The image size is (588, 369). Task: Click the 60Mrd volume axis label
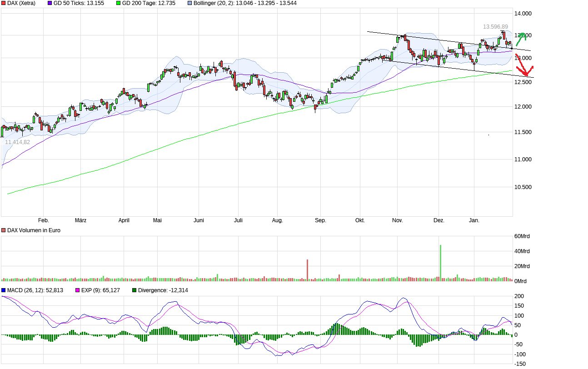[x=522, y=236]
